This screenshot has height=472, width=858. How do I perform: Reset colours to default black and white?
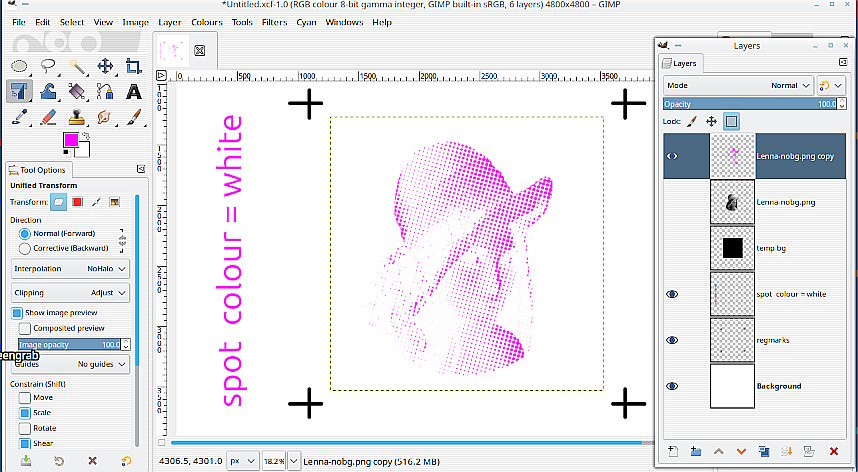[66, 152]
